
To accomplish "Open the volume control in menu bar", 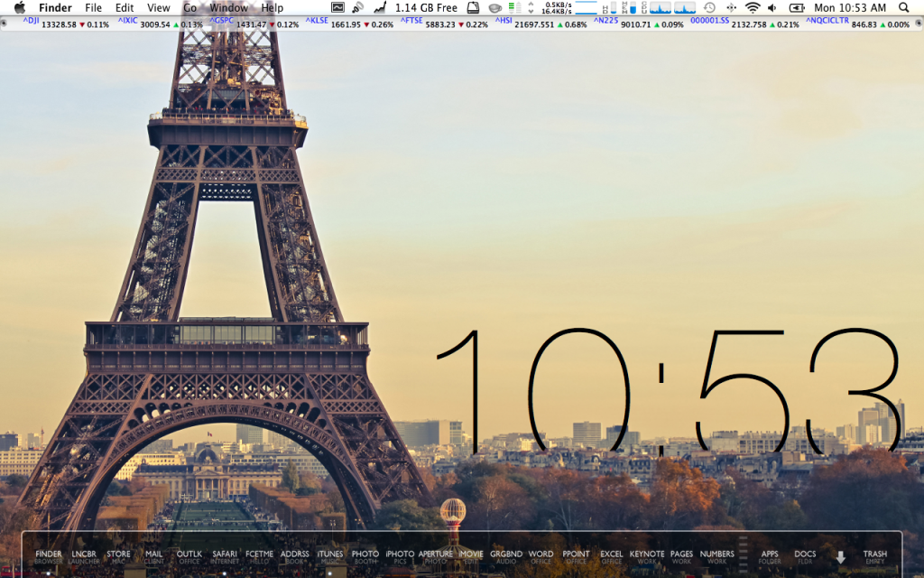I will (772, 8).
